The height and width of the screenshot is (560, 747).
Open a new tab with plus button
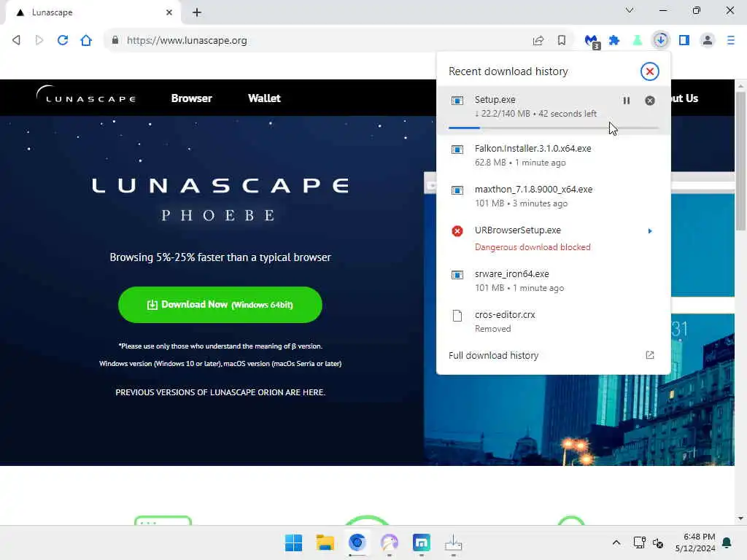[197, 12]
